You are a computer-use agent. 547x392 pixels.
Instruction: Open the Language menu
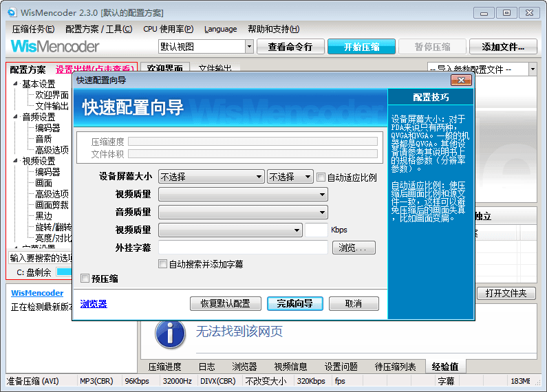[220, 29]
